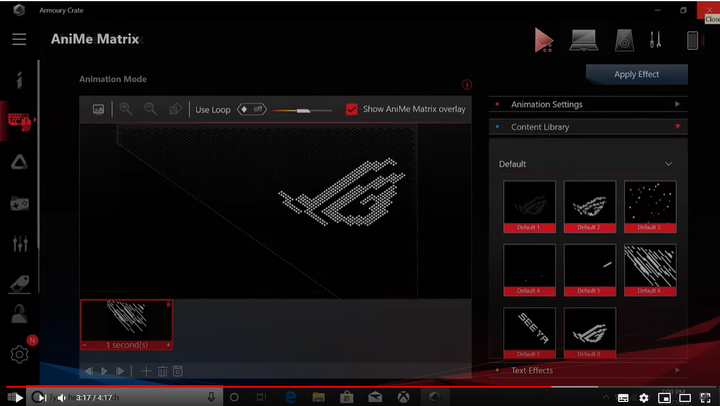Viewport: 720px width, 406px height.
Task: Open Microsoft Store on the taskbar
Action: (347, 397)
